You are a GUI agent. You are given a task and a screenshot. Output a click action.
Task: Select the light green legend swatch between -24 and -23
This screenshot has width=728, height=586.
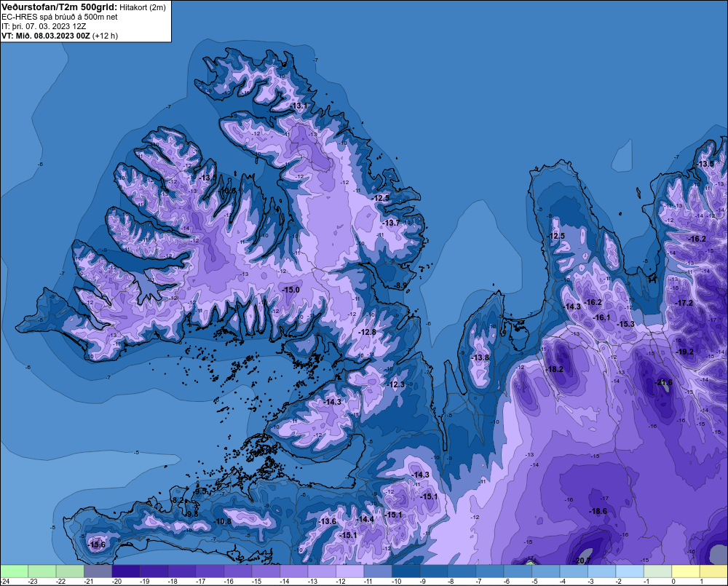pos(15,571)
